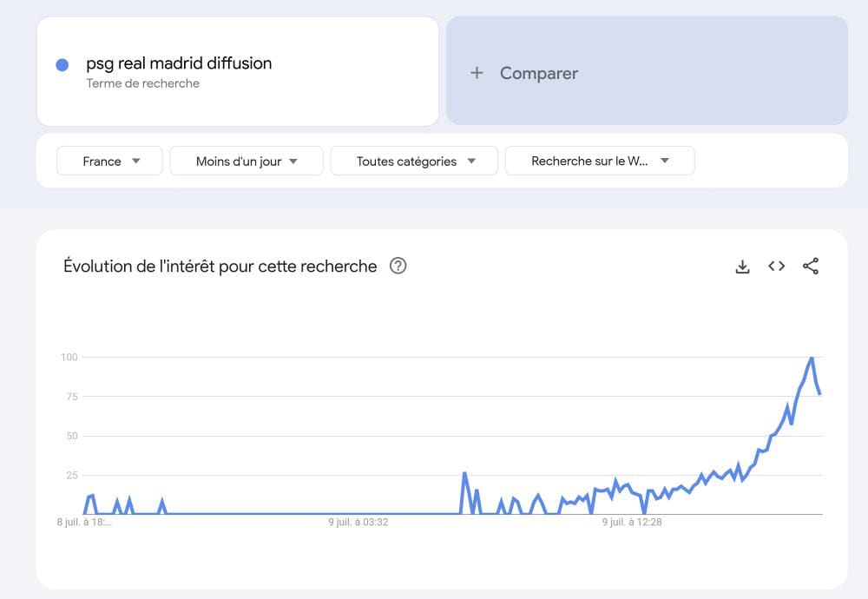Open the help question mark icon
The width and height of the screenshot is (868, 599).
point(398,267)
